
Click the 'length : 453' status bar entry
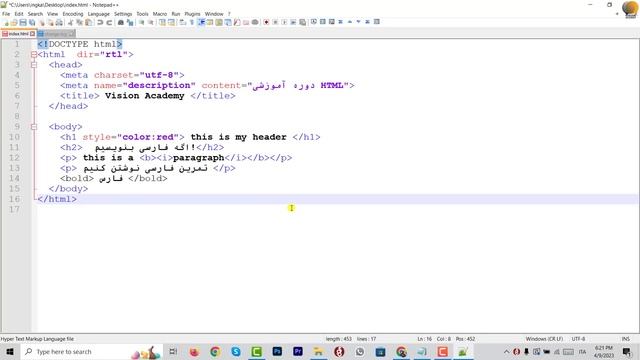[x=338, y=339]
